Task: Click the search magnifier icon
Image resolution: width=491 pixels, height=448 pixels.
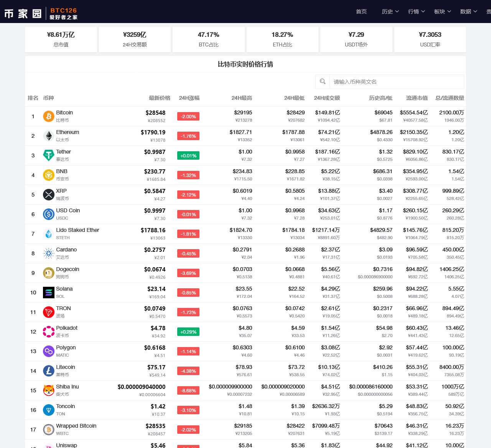Action: tap(323, 81)
